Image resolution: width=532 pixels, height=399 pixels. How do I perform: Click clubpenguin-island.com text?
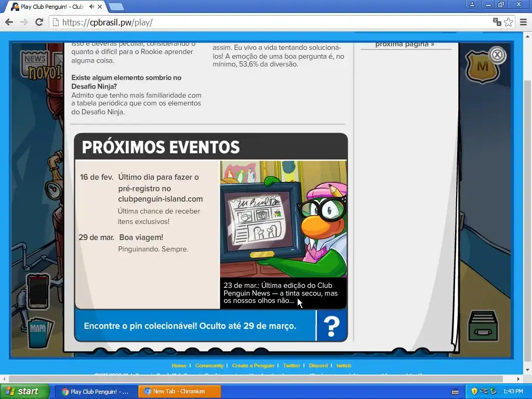coord(161,199)
